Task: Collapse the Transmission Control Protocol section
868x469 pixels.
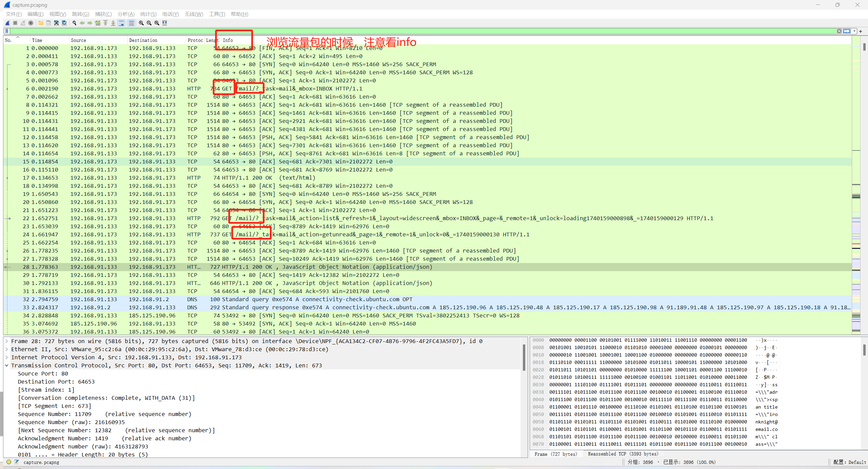Action: coord(7,365)
